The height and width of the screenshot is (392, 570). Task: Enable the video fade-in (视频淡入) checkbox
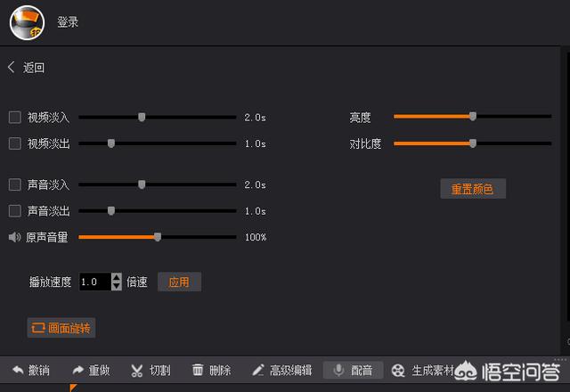(14, 117)
